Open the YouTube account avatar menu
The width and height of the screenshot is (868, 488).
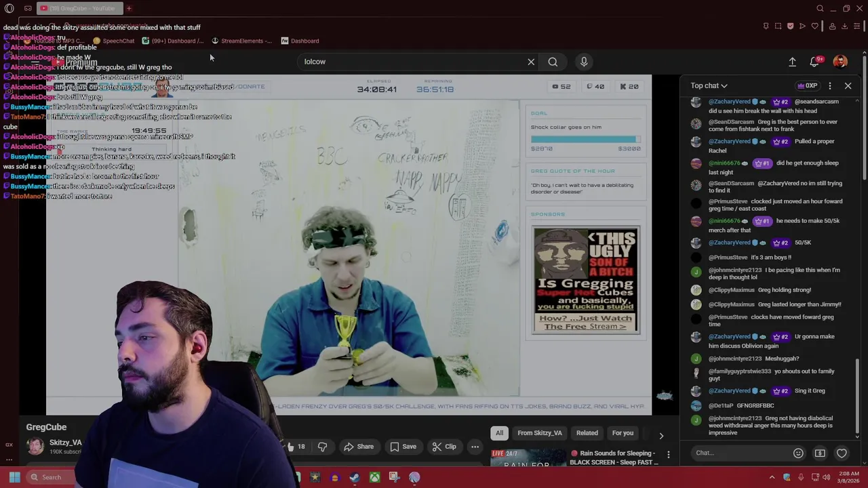(840, 62)
